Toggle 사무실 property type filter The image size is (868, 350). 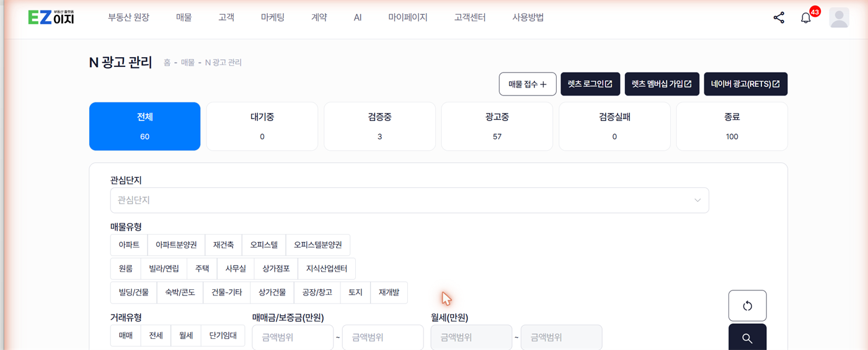(236, 269)
